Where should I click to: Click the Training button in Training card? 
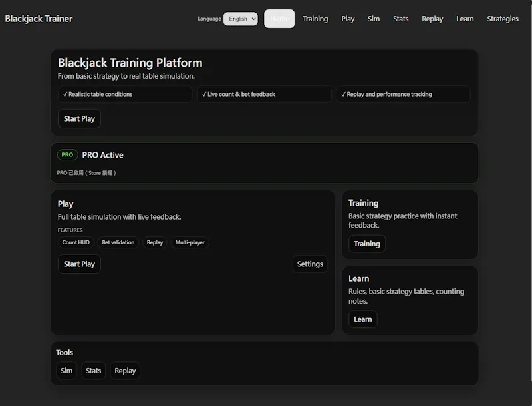point(367,244)
